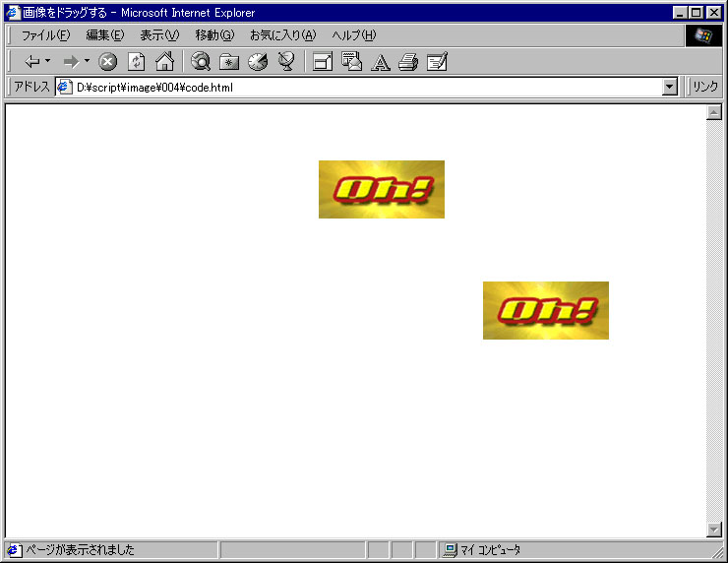
Task: Open the Channels satellite dish icon
Action: [x=286, y=61]
